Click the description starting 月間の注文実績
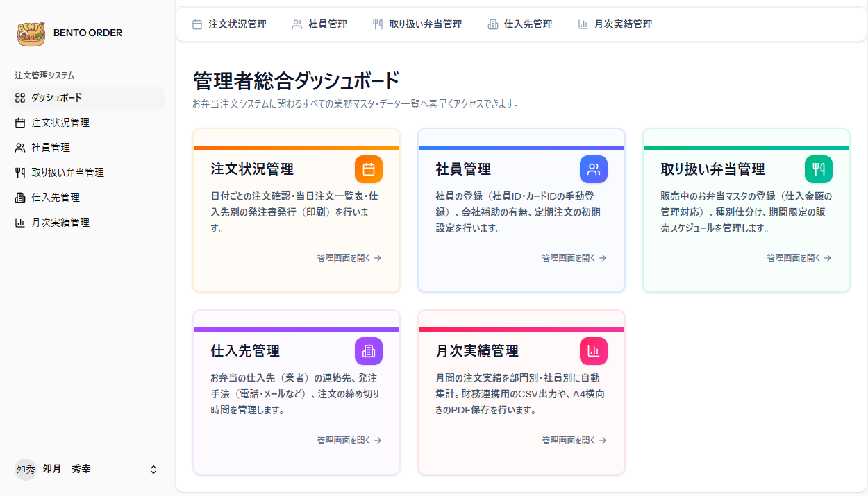Viewport: 868px width, 496px height. coord(520,394)
